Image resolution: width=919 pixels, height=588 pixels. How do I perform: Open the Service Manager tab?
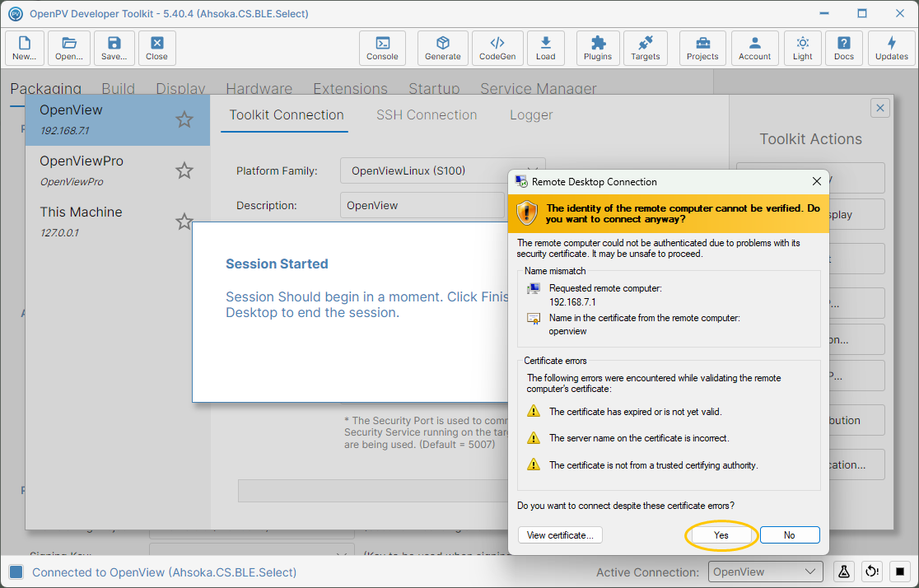pos(538,88)
